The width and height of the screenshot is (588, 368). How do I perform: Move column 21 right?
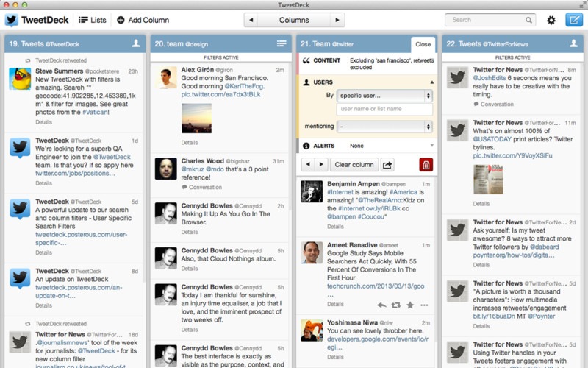(321, 164)
